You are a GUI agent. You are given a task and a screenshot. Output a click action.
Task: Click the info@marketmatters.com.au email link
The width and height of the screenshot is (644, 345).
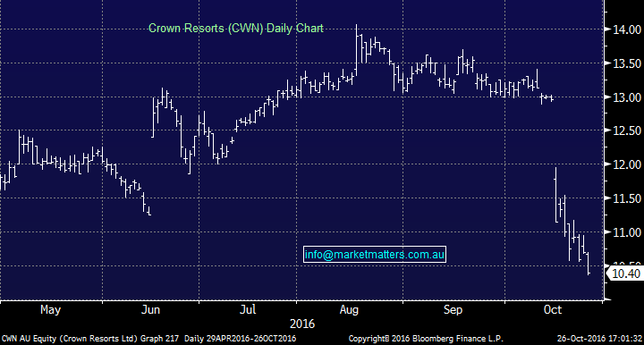(x=375, y=255)
